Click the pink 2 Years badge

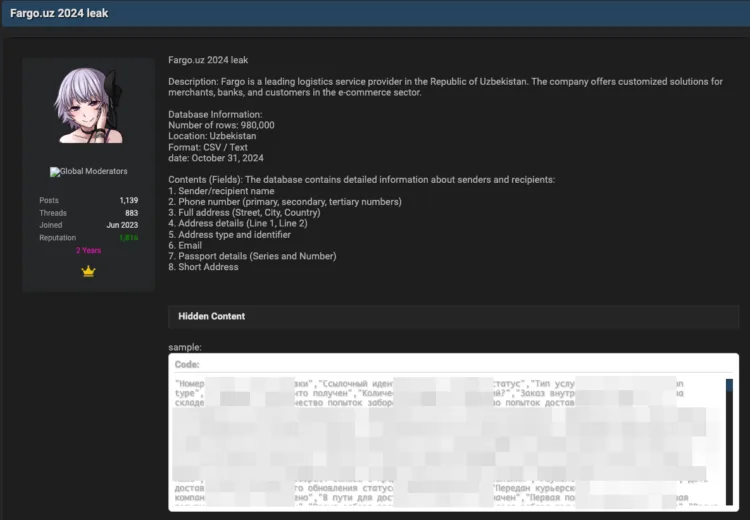[88, 250]
